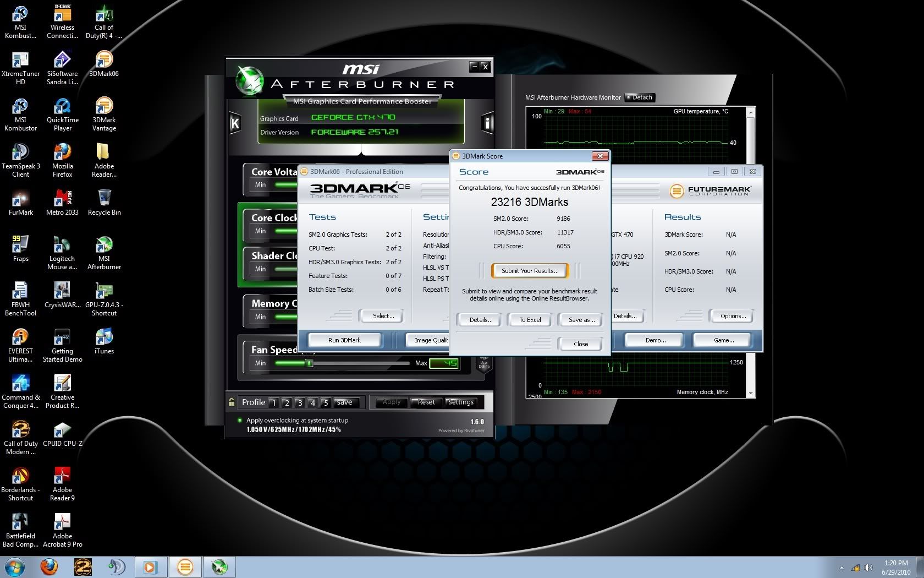Open MSI Afterburner desktop shortcut
The height and width of the screenshot is (578, 924).
[104, 253]
